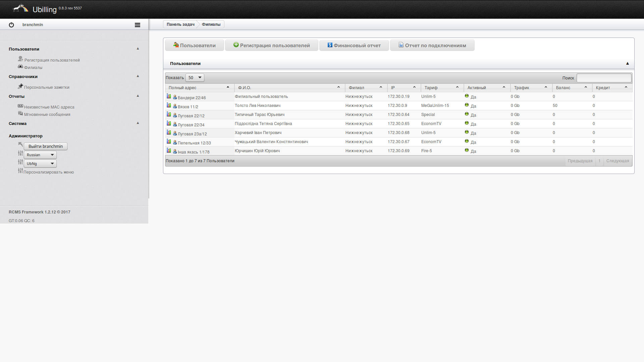Viewport: 644px width, 362px height.
Task: Click Регистрация пользователей tab with plus icon
Action: click(271, 46)
